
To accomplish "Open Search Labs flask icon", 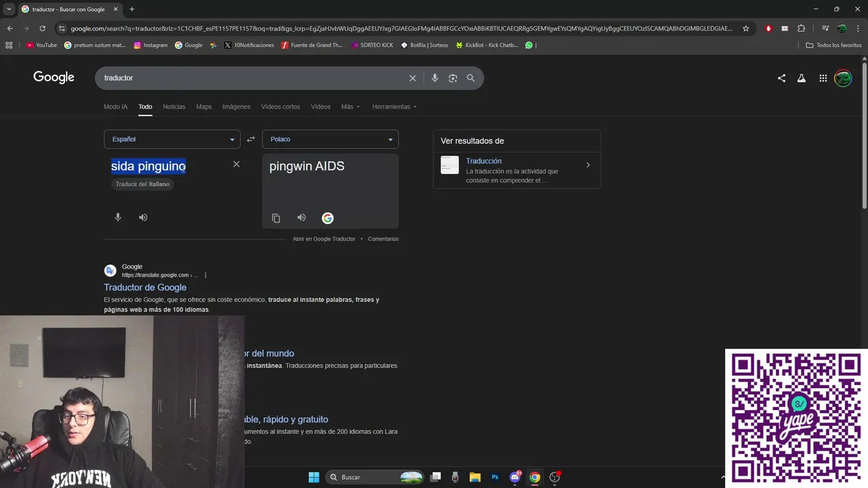I will [x=802, y=78].
